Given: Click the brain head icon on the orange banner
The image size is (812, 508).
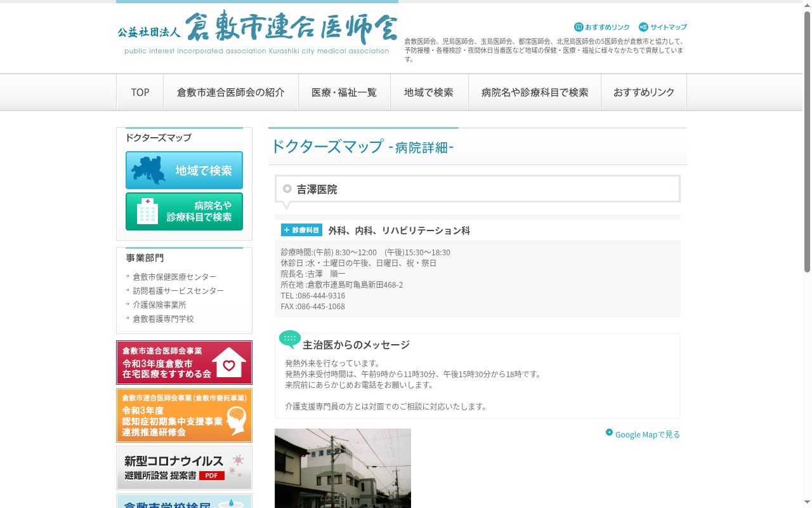Looking at the screenshot, I should (x=237, y=421).
